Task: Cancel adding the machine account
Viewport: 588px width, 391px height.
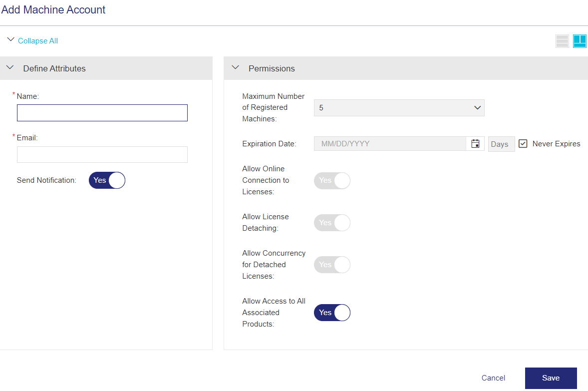Action: pos(493,378)
